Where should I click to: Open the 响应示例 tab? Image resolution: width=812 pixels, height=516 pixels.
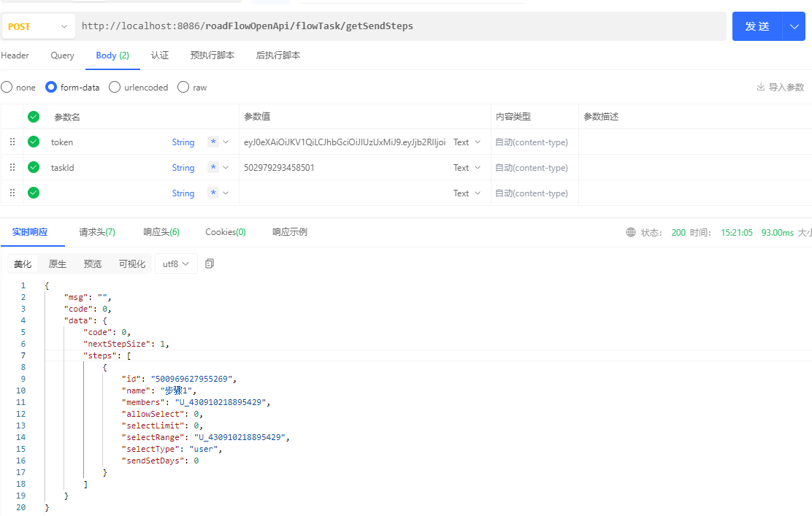point(290,232)
